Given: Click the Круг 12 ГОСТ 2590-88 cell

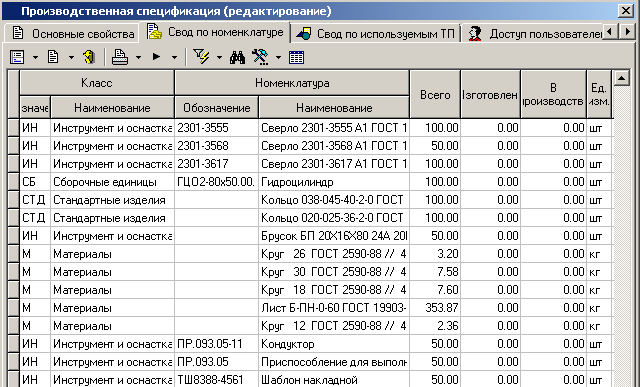Looking at the screenshot, I should [x=334, y=326].
